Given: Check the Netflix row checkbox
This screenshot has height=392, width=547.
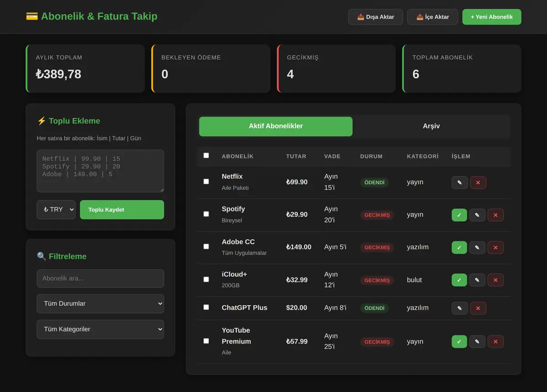Looking at the screenshot, I should pos(206,181).
